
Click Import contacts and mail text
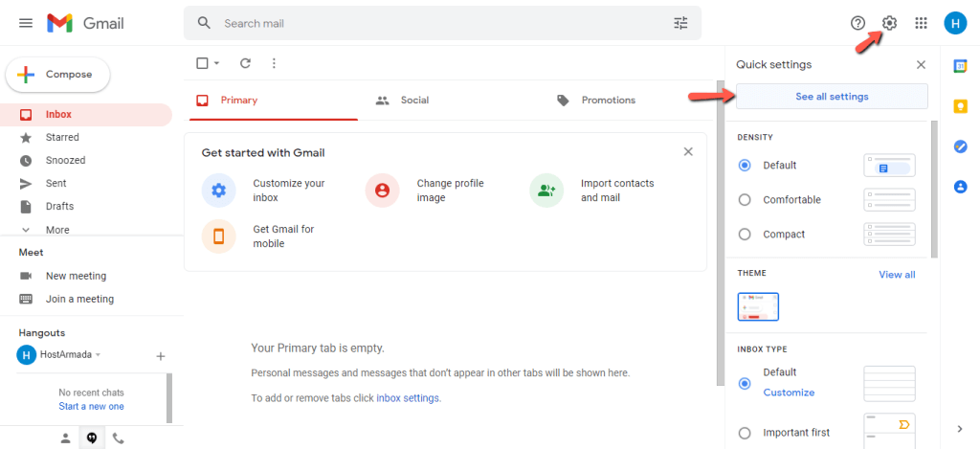(617, 191)
